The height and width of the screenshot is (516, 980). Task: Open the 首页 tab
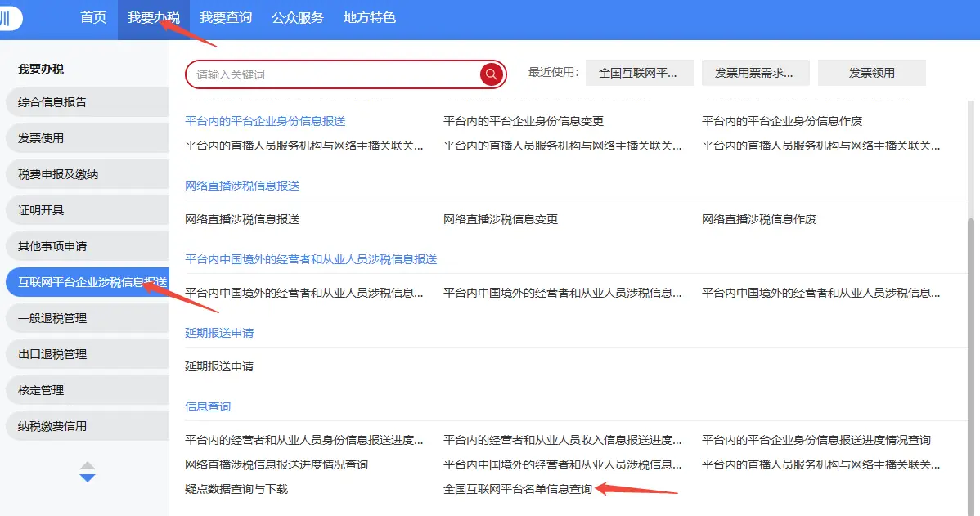[x=93, y=18]
